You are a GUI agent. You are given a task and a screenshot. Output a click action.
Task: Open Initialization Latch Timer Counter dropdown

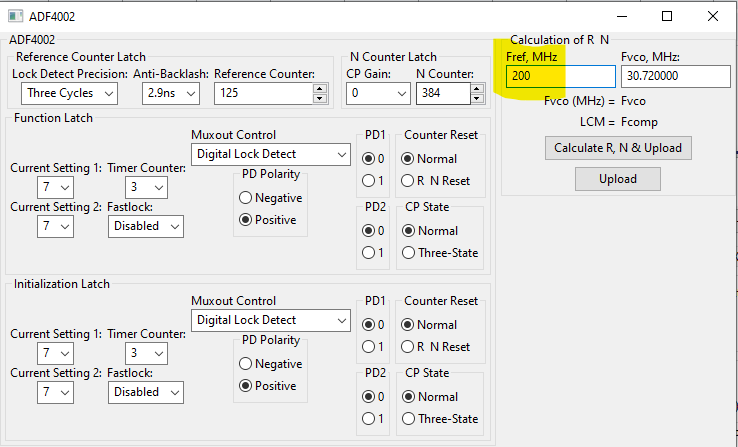pyautogui.click(x=146, y=353)
